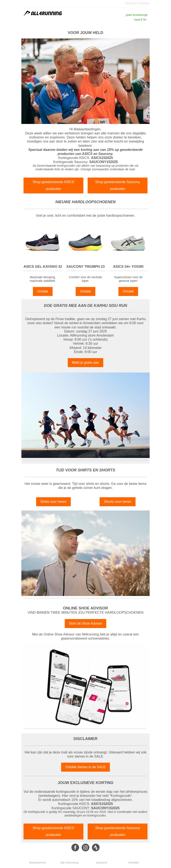Screen dimensions: 171x868
Task: Click the Meld je gratis aan button
Action: pos(85,363)
